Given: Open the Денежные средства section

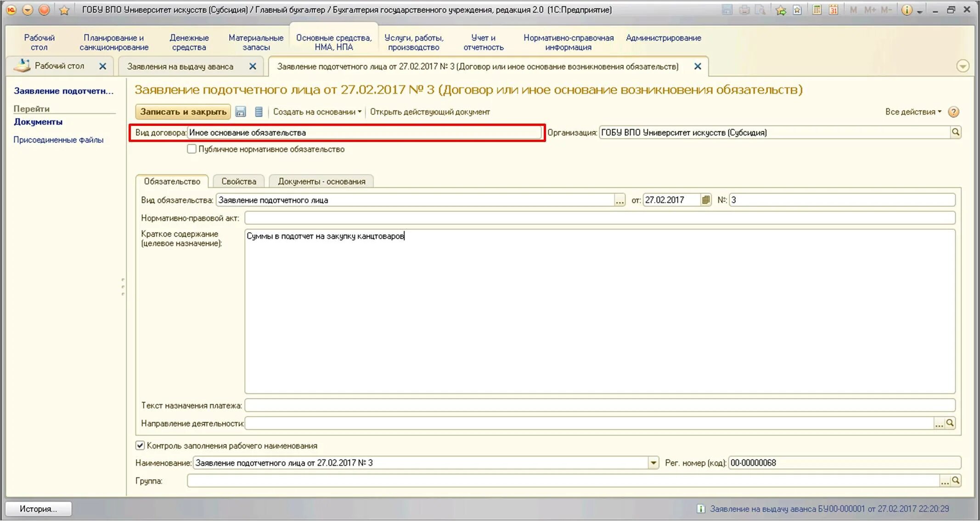Looking at the screenshot, I should [x=189, y=42].
